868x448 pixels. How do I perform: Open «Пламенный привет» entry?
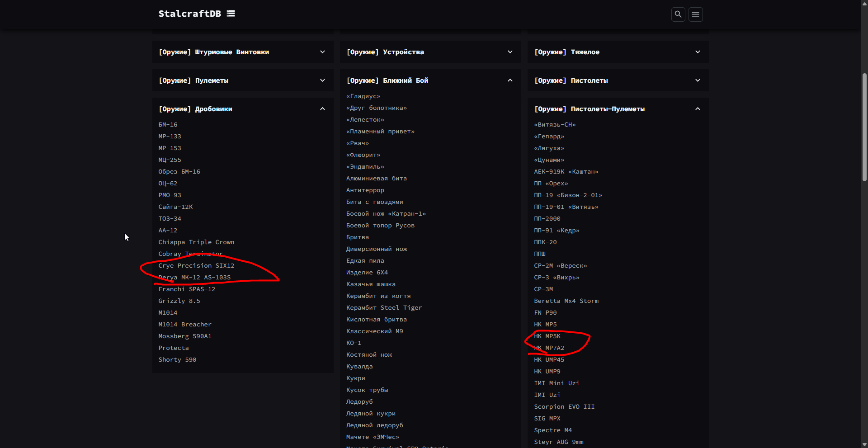tap(380, 131)
